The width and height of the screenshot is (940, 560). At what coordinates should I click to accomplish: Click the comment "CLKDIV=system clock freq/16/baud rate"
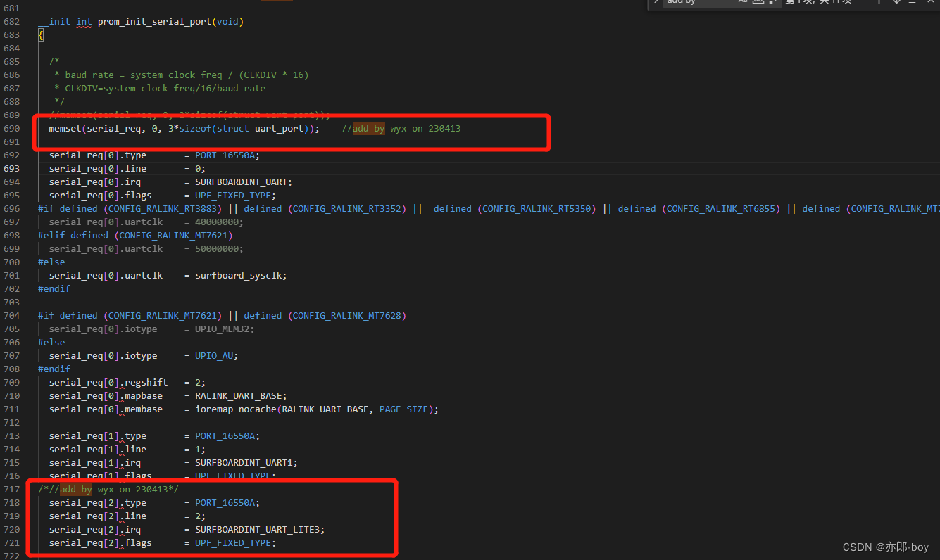(165, 89)
